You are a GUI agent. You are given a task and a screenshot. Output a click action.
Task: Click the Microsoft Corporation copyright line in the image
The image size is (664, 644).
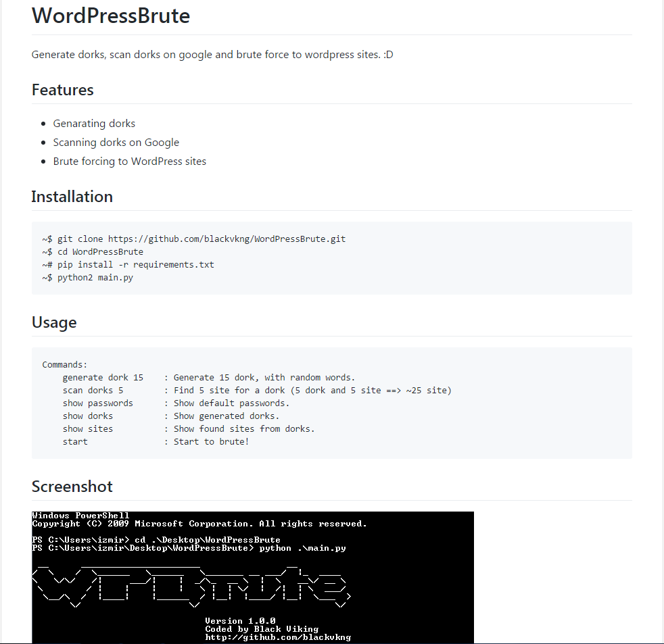(199, 524)
